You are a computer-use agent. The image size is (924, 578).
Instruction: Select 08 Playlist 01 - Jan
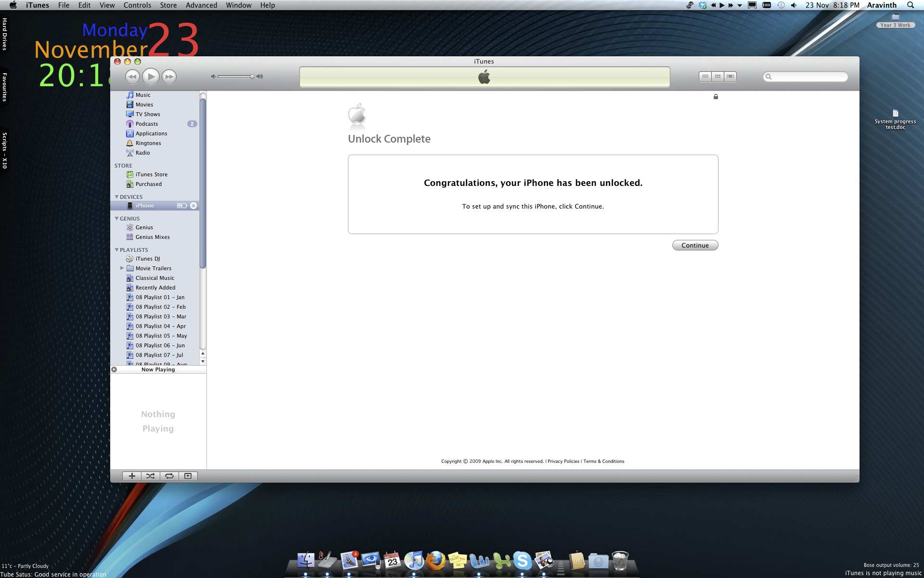[160, 297]
